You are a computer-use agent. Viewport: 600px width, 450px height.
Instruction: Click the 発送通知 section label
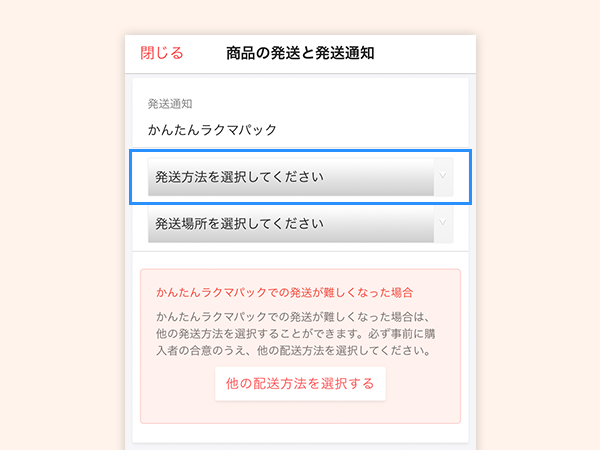[x=170, y=104]
